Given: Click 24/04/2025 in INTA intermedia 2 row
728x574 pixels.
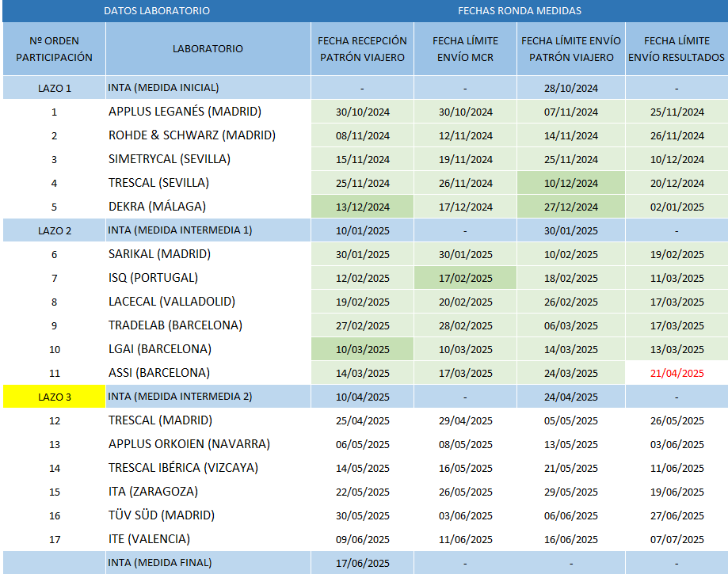Looking at the screenshot, I should click(571, 397).
